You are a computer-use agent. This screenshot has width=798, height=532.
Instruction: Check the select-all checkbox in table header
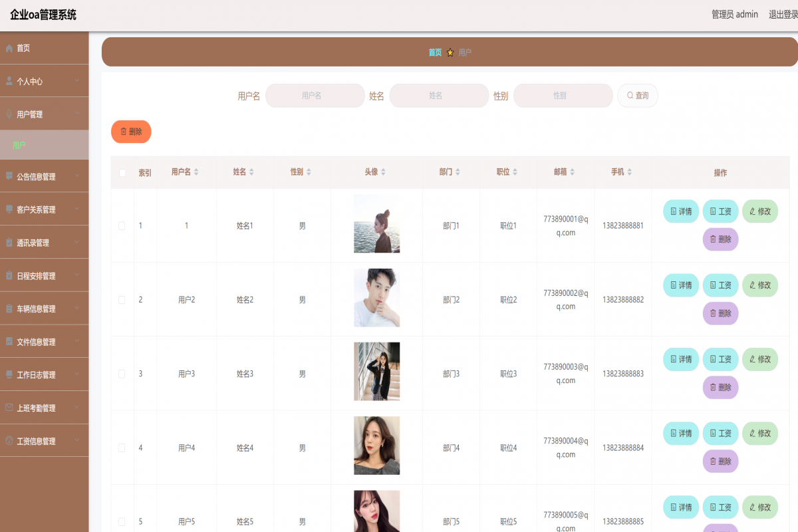122,172
